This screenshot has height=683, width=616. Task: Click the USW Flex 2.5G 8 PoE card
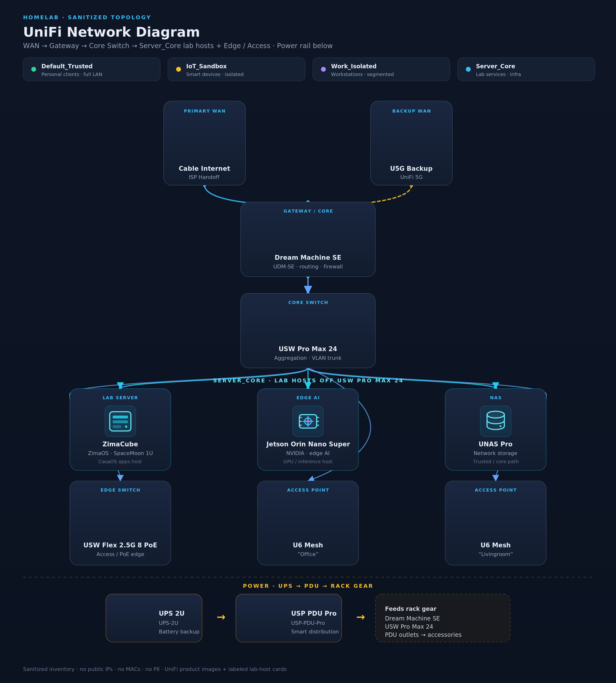point(120,523)
